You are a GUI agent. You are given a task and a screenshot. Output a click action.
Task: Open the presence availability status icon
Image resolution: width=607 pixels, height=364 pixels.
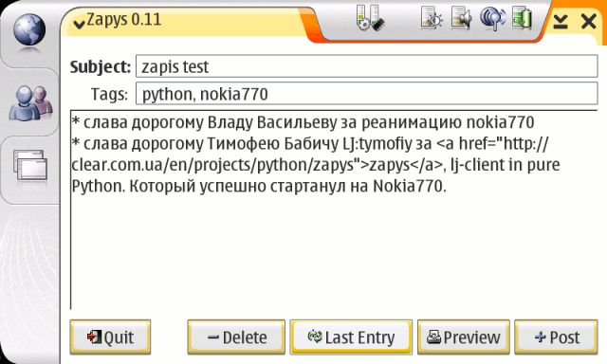click(492, 18)
